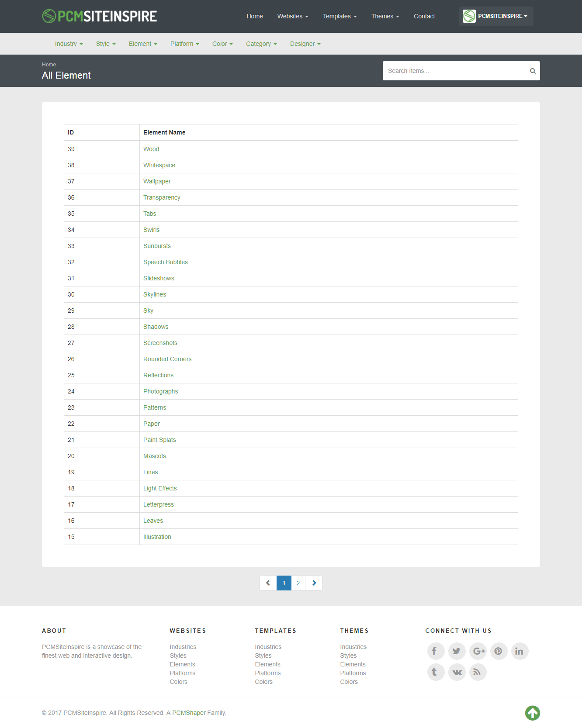Open the PCMShaper footer link
Screen dimensions: 582x728
189,713
